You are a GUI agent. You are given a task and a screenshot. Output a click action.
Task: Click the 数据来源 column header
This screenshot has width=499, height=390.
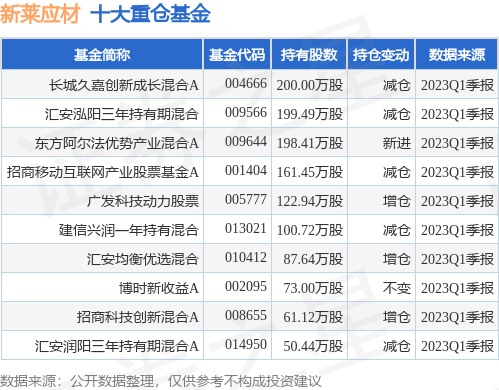[457, 55]
